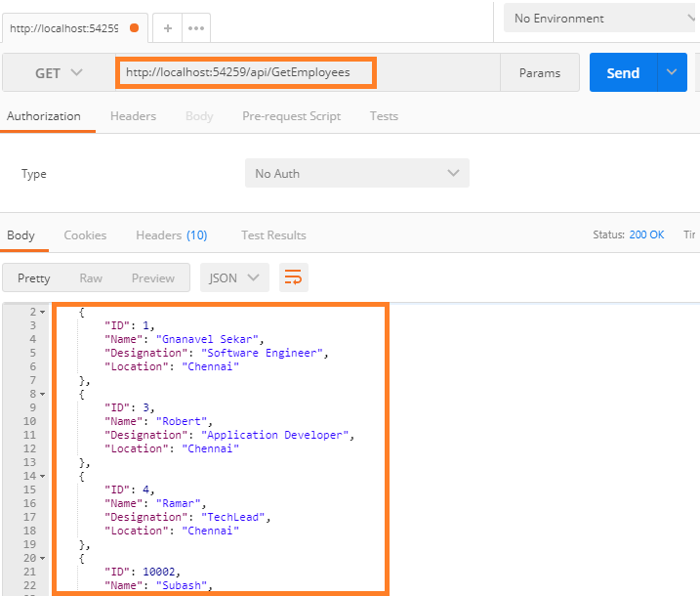Open the GET method dropdown
The height and width of the screenshot is (596, 700).
59,73
